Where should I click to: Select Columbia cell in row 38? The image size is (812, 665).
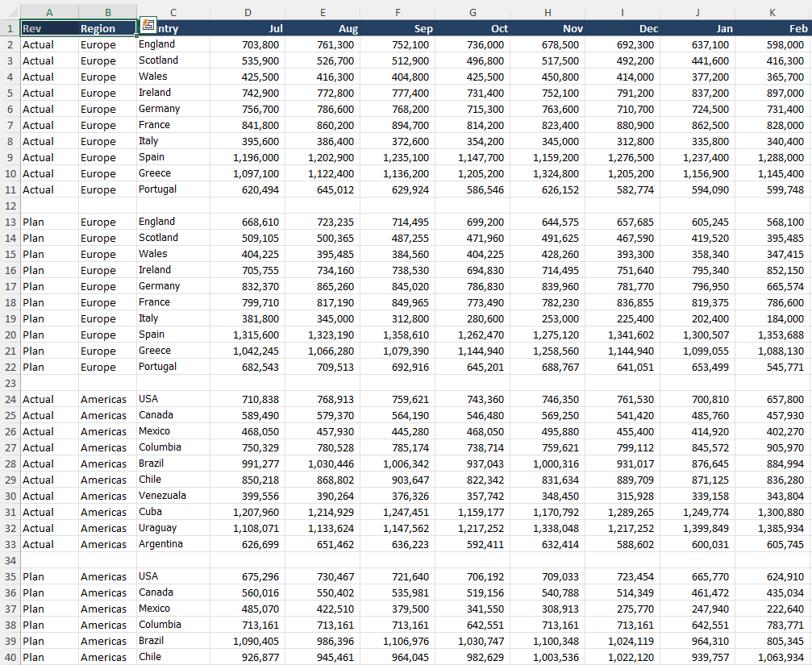173,626
